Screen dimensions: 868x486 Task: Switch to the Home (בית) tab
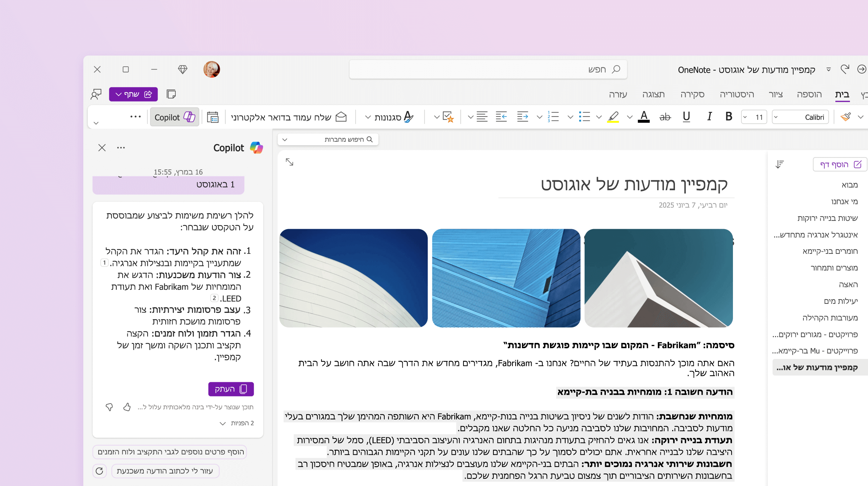tap(842, 94)
